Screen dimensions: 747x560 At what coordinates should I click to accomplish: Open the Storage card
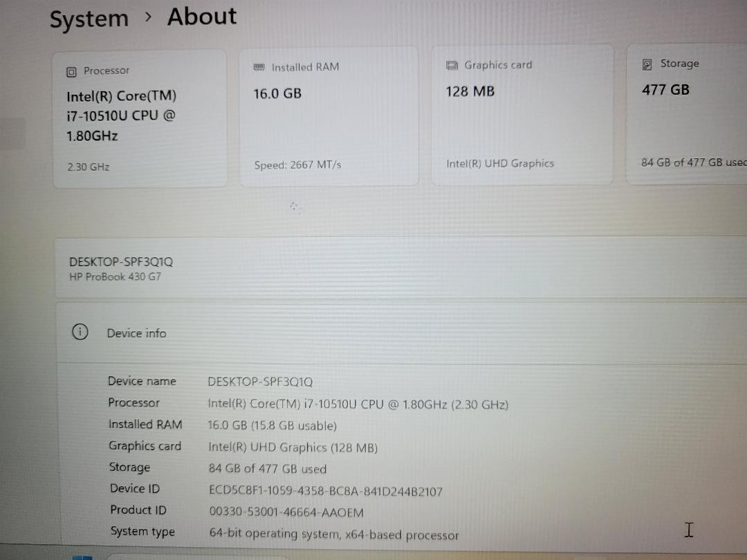click(687, 114)
